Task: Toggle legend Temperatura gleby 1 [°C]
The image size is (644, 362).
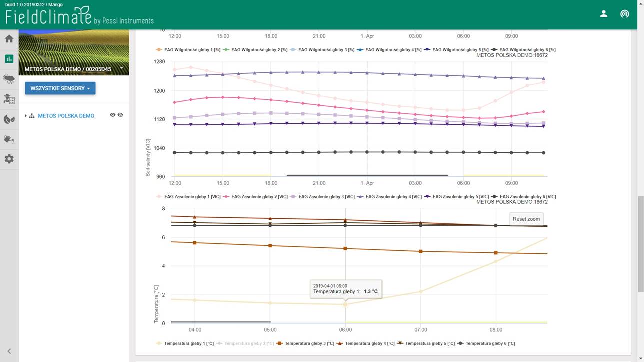Action: (185, 343)
